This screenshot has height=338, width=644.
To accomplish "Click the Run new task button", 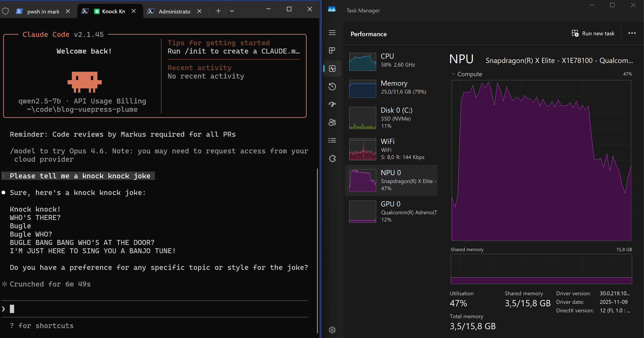I will coord(593,33).
